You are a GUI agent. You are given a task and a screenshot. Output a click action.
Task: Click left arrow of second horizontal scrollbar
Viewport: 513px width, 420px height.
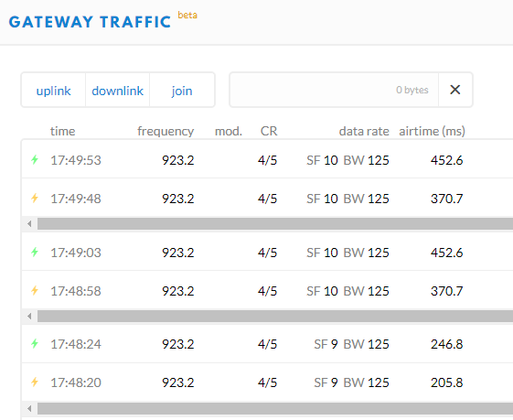point(29,317)
